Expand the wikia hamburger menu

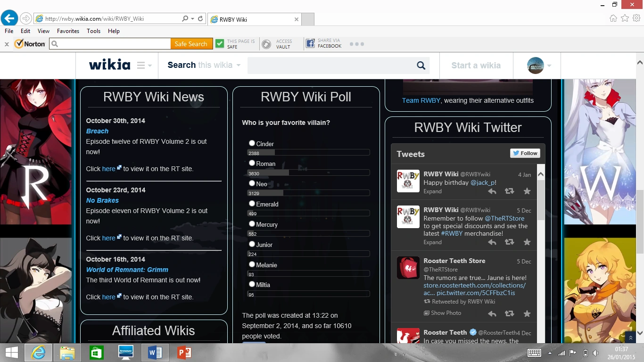point(144,66)
